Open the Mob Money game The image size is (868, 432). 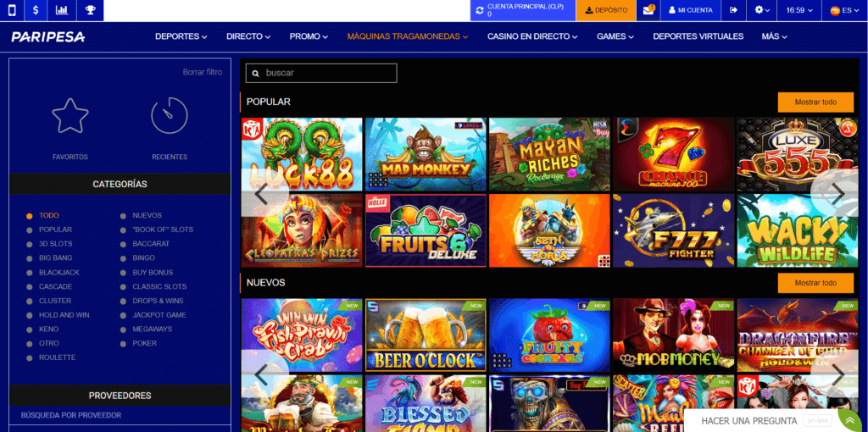pyautogui.click(x=674, y=335)
